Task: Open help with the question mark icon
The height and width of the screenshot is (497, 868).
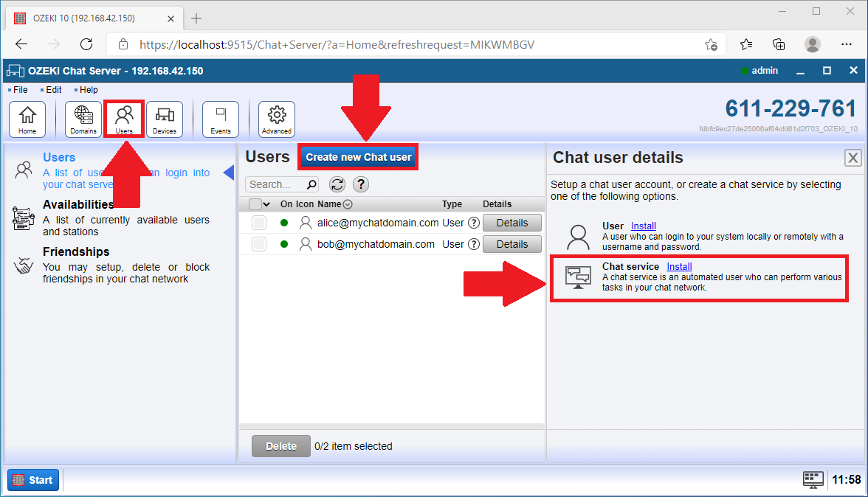Action: [x=361, y=184]
